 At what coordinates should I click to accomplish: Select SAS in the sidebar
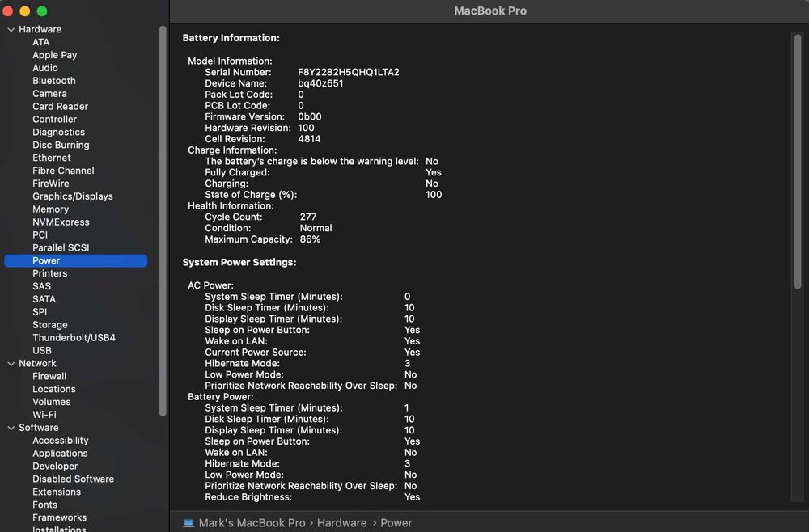pos(41,287)
